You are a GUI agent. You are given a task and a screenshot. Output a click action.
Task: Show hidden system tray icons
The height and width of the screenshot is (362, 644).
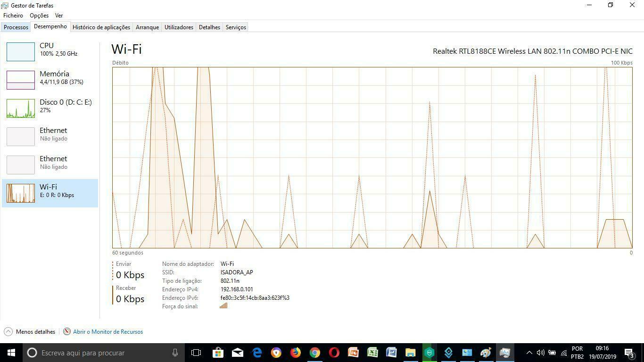coord(529,353)
